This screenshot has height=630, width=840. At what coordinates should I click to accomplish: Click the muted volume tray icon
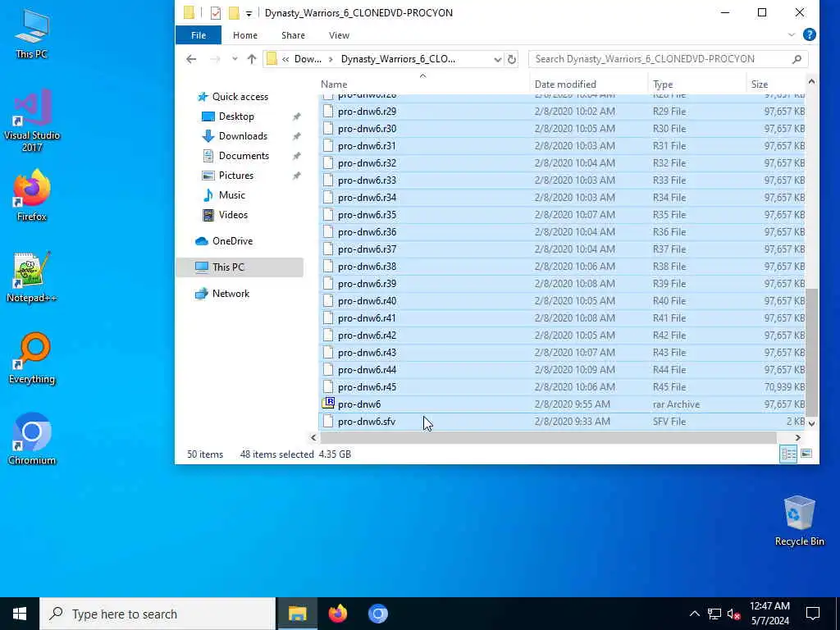click(x=733, y=614)
